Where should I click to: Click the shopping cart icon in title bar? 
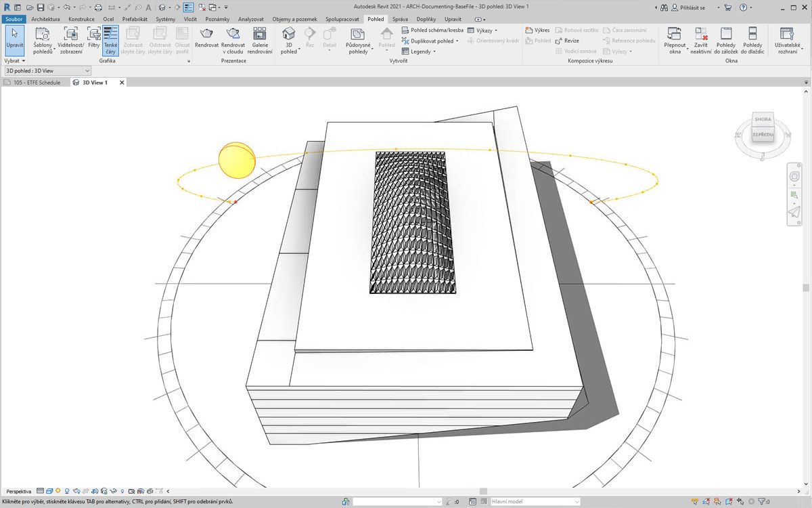[727, 7]
